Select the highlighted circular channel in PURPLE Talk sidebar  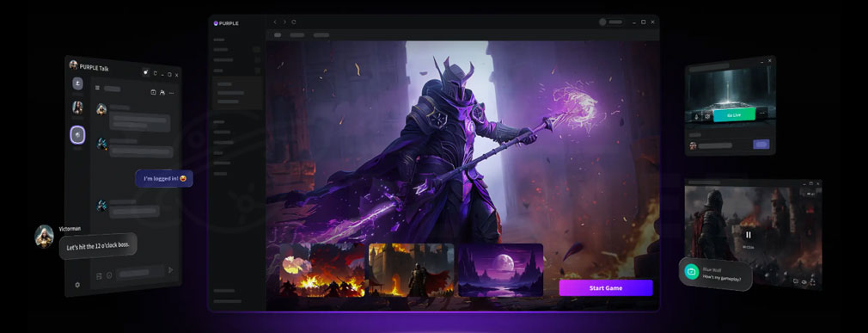(77, 134)
